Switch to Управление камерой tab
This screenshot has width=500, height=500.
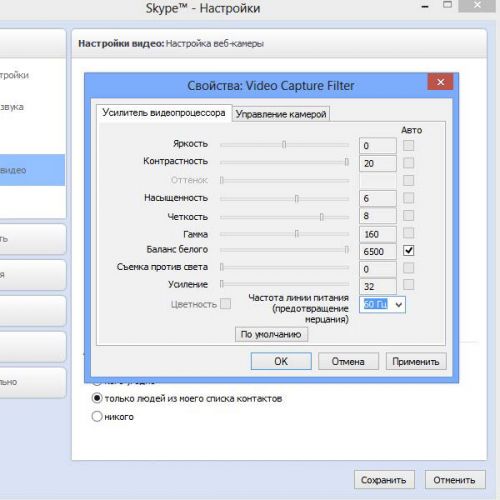[281, 114]
